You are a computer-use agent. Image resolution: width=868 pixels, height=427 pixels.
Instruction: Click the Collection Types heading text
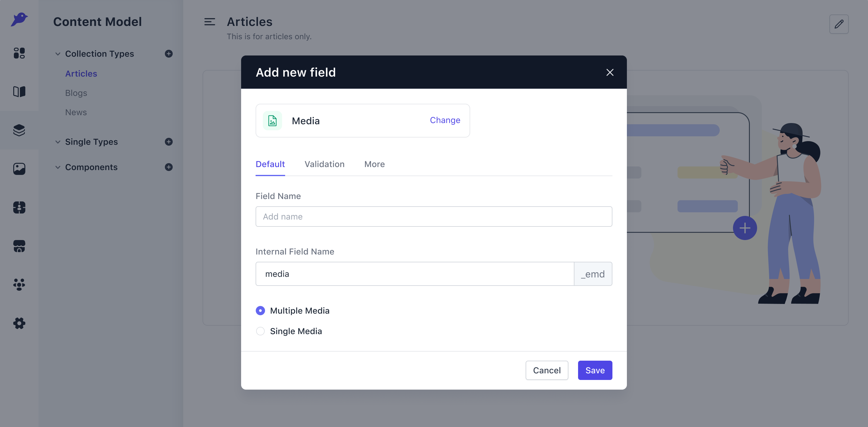(x=99, y=54)
